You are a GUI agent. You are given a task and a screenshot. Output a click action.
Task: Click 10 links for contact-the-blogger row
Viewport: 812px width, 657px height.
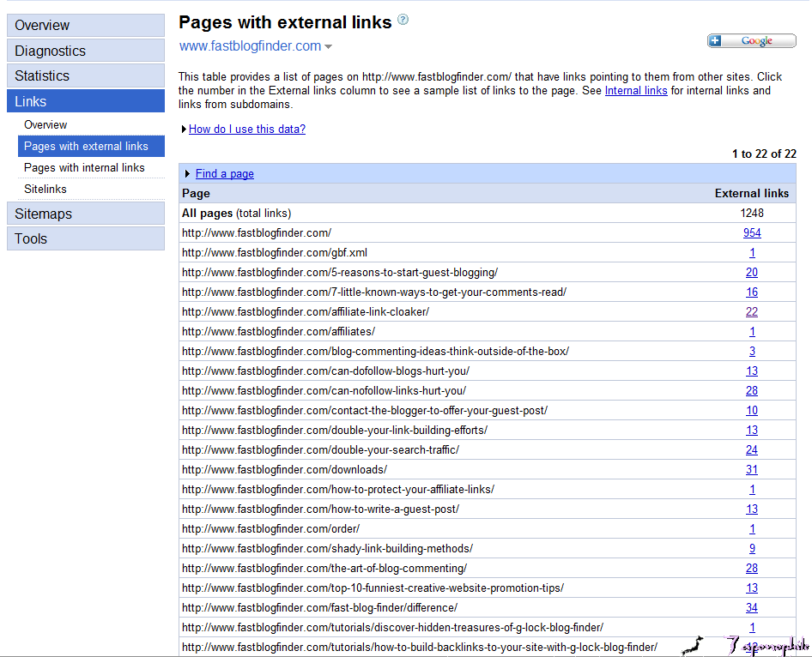[x=752, y=410]
